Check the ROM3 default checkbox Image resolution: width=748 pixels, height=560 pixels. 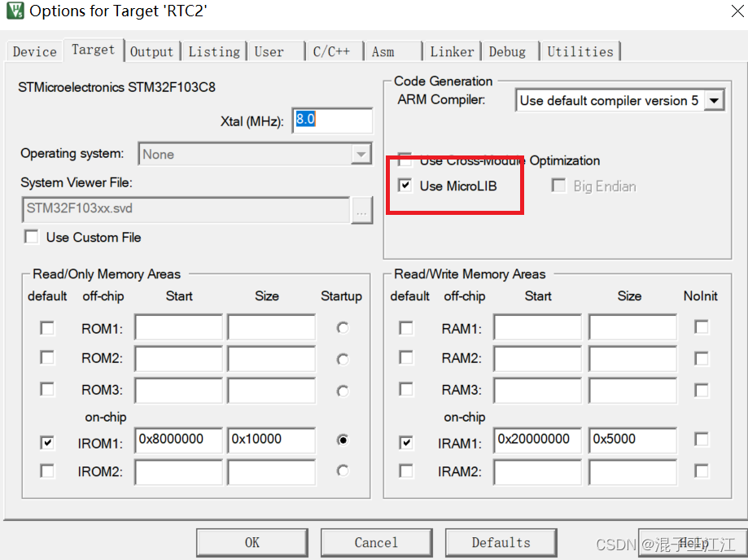47,389
